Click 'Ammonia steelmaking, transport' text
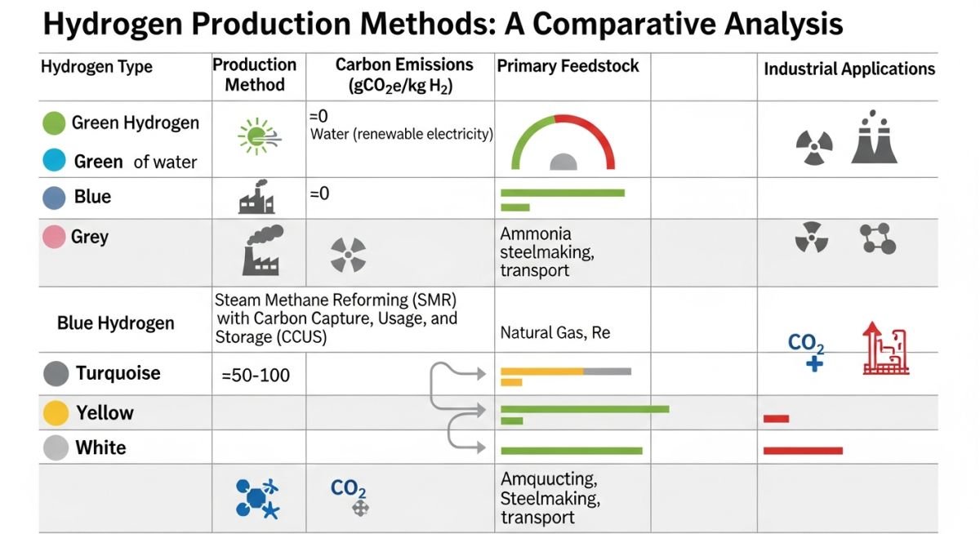Viewport: 980px width, 534px height. 547,252
